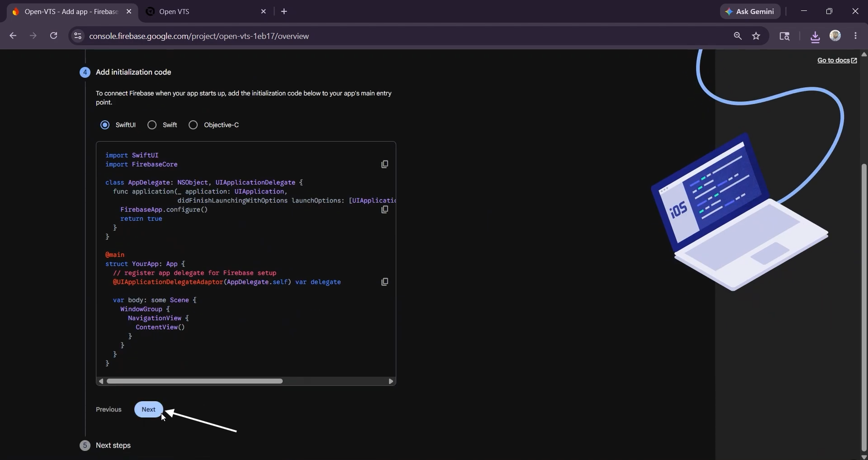Click the code block horizontal scrollbar thumb
This screenshot has height=460, width=868.
click(x=195, y=381)
